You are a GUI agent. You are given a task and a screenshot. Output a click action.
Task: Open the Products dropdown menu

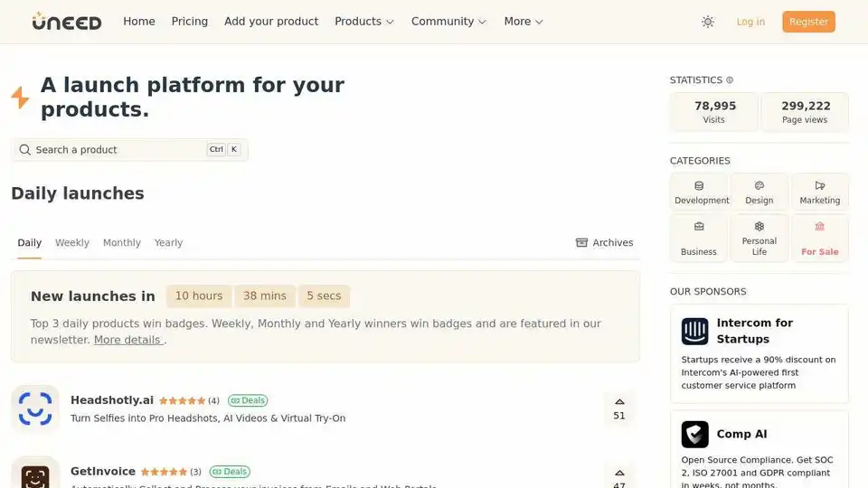point(364,22)
